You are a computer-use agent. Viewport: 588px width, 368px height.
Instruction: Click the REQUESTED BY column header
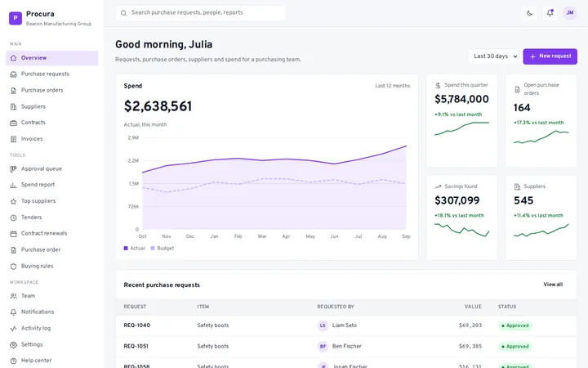[336, 307]
